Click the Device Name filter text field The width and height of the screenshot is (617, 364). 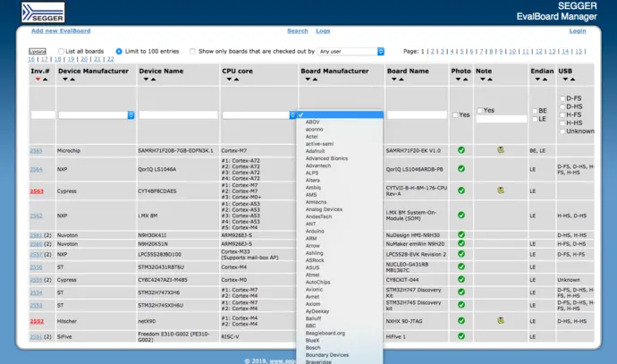pyautogui.click(x=178, y=114)
